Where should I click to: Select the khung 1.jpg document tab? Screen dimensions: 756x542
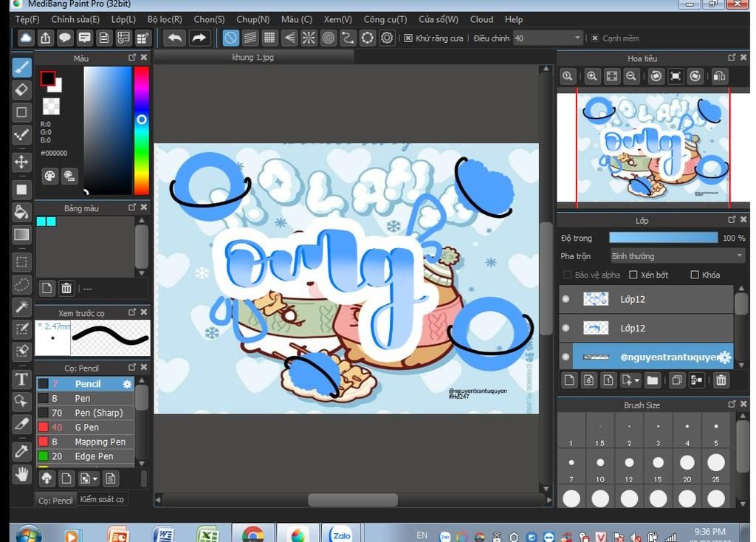[252, 58]
